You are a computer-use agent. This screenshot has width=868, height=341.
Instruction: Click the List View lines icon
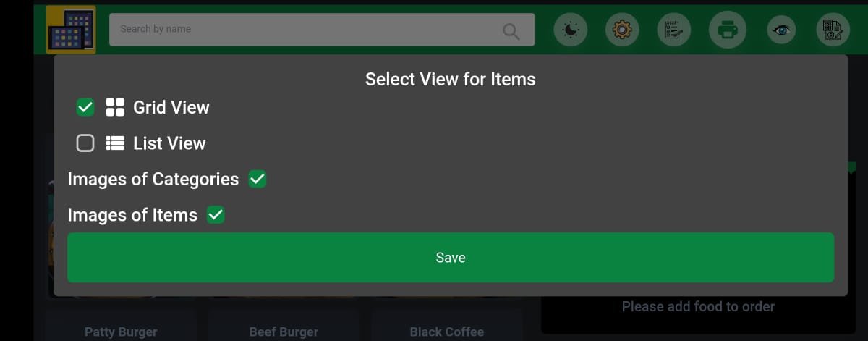(x=115, y=143)
